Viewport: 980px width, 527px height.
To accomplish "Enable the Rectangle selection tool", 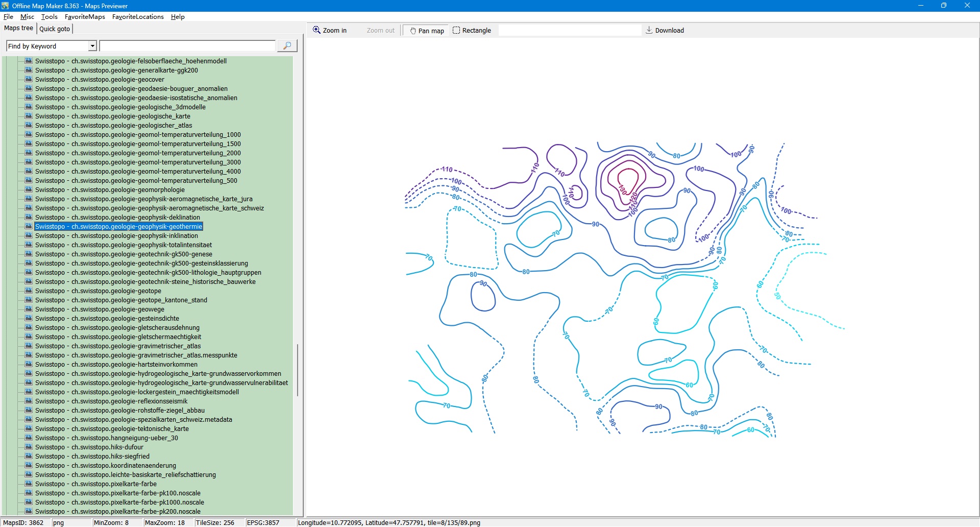I will (x=456, y=31).
